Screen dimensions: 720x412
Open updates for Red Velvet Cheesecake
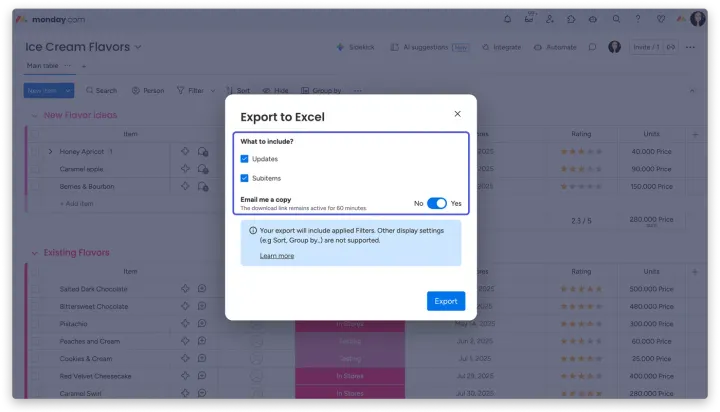pyautogui.click(x=202, y=376)
